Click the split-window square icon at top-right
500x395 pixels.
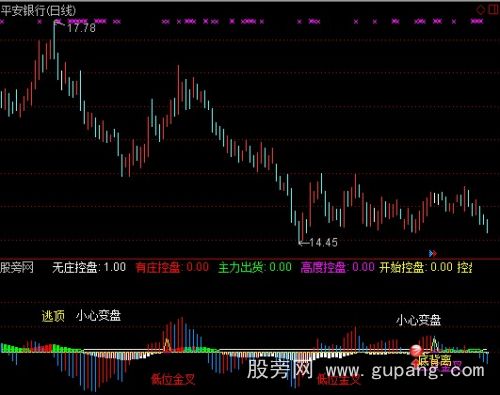point(493,9)
